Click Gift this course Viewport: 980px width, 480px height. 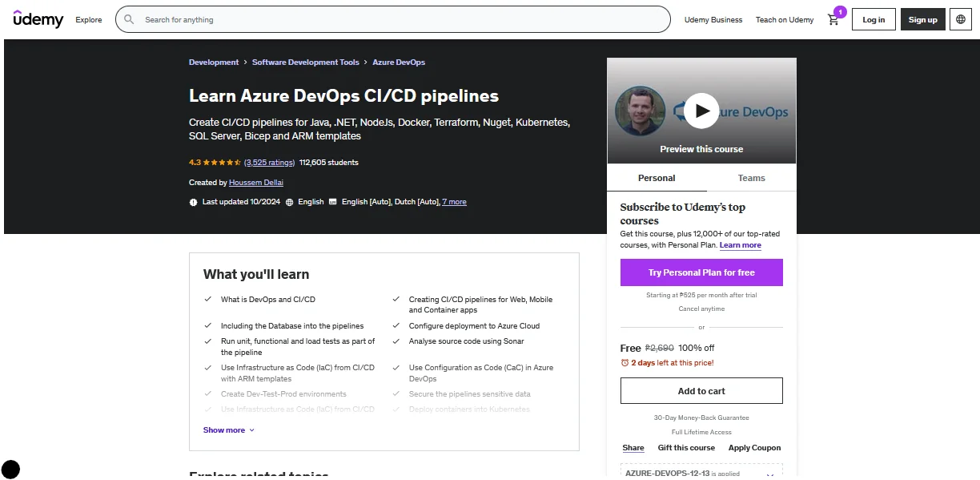click(x=686, y=448)
